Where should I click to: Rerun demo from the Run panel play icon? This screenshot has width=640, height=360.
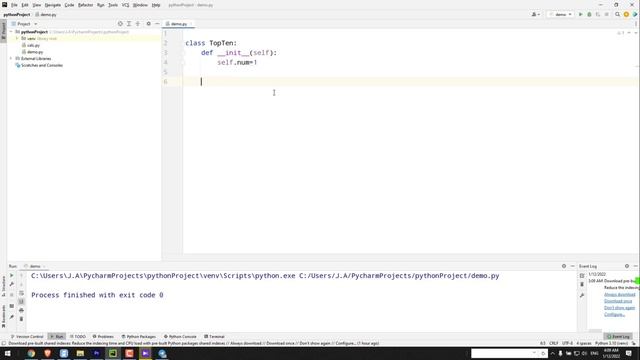(x=11, y=276)
